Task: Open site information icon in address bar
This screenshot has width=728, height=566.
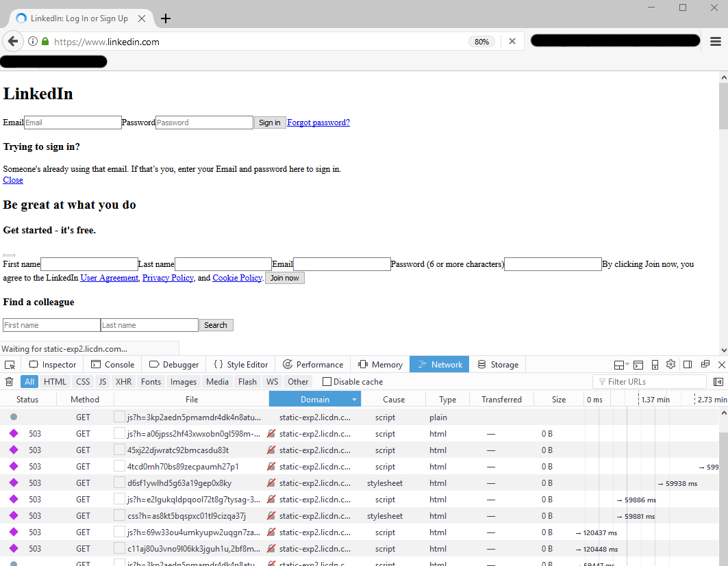Action: (32, 41)
